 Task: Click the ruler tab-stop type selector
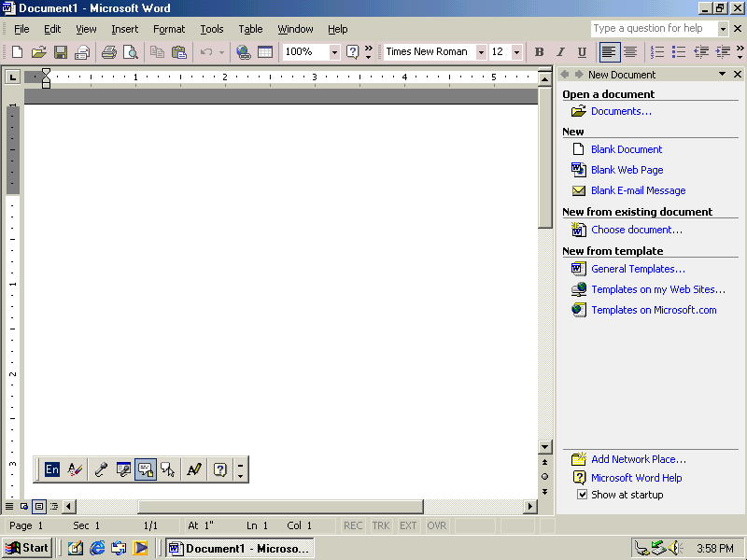(x=13, y=77)
